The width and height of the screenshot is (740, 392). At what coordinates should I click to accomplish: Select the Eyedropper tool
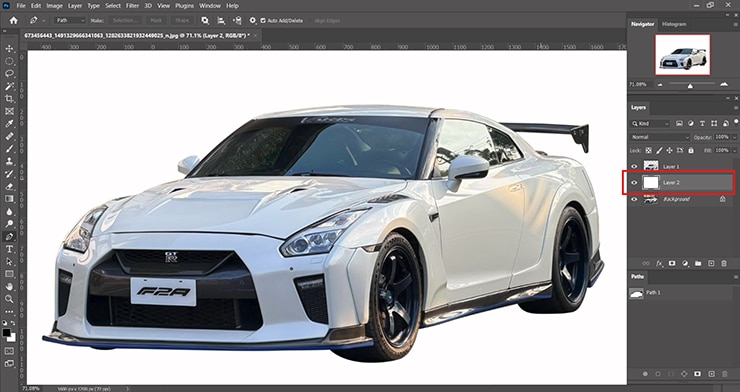(9, 124)
